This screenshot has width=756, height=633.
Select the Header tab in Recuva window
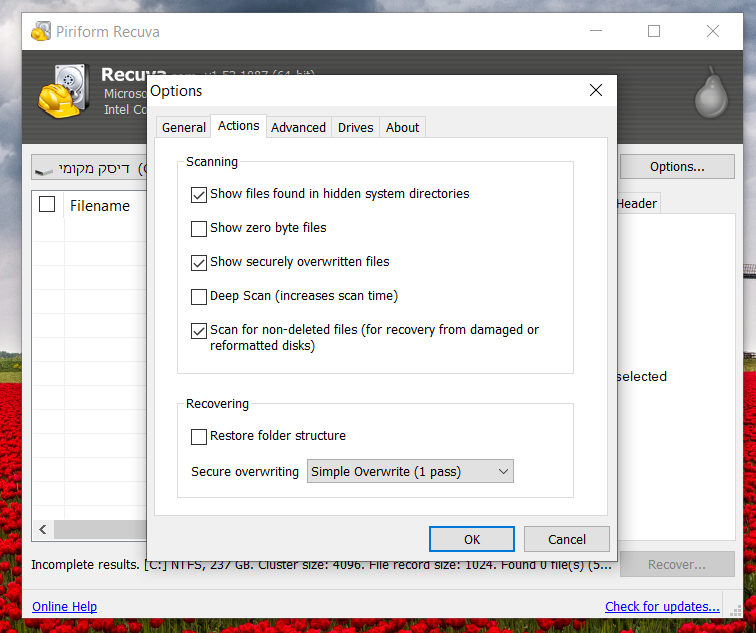(x=637, y=203)
